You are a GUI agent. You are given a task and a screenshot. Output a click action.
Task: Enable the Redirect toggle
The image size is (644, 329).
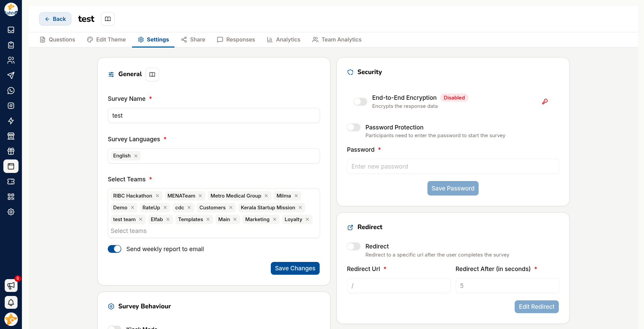point(354,246)
